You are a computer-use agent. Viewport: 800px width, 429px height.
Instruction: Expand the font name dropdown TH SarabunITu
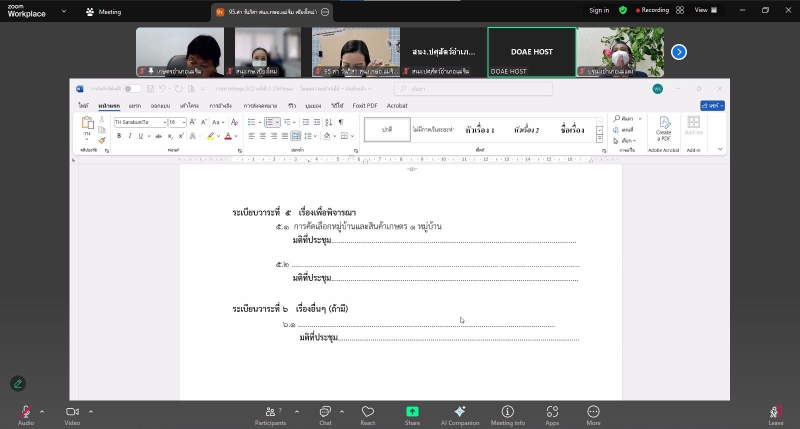click(161, 122)
